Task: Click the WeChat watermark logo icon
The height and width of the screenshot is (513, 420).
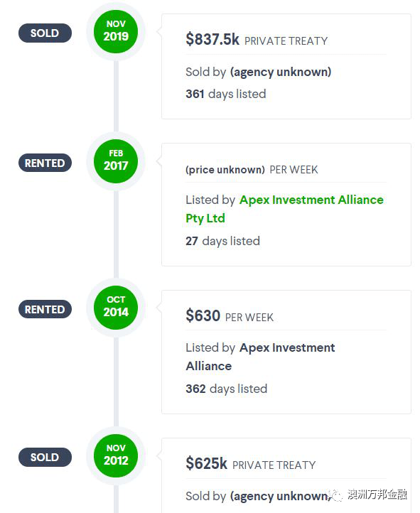Action: pos(335,495)
